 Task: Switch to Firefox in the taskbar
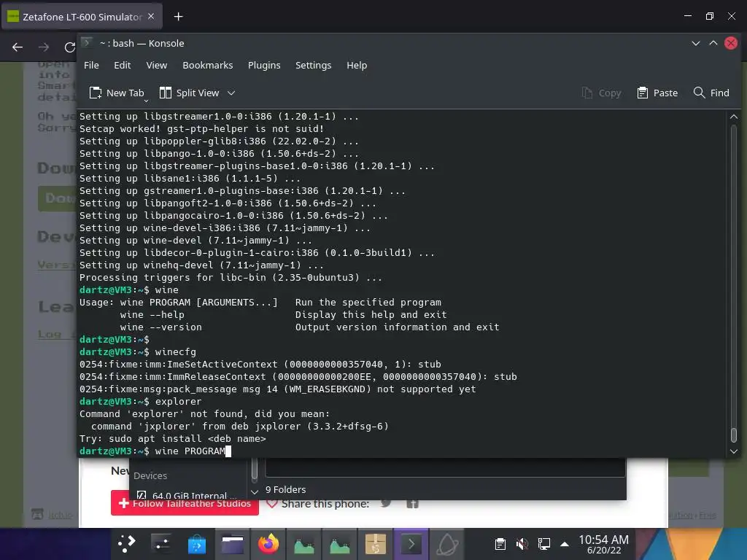point(268,544)
